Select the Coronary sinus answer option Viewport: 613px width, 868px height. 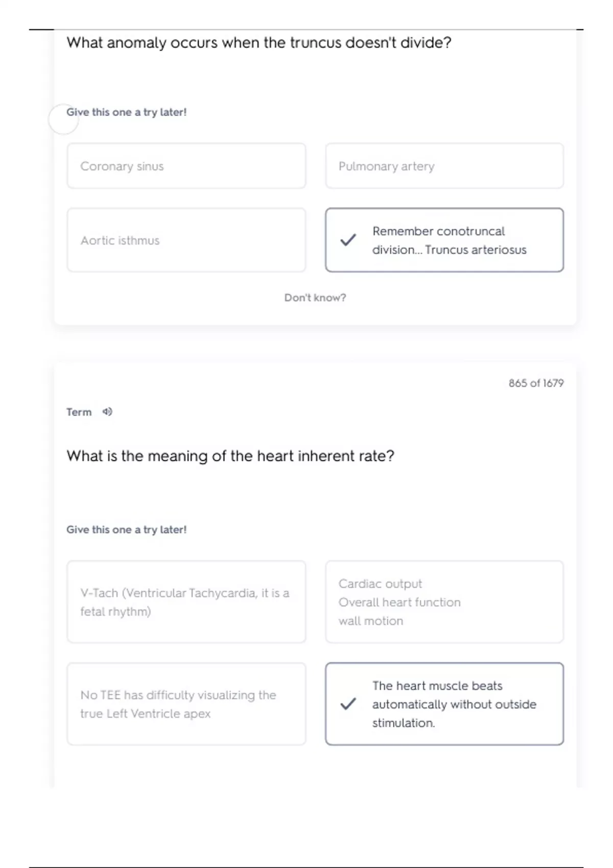click(186, 166)
